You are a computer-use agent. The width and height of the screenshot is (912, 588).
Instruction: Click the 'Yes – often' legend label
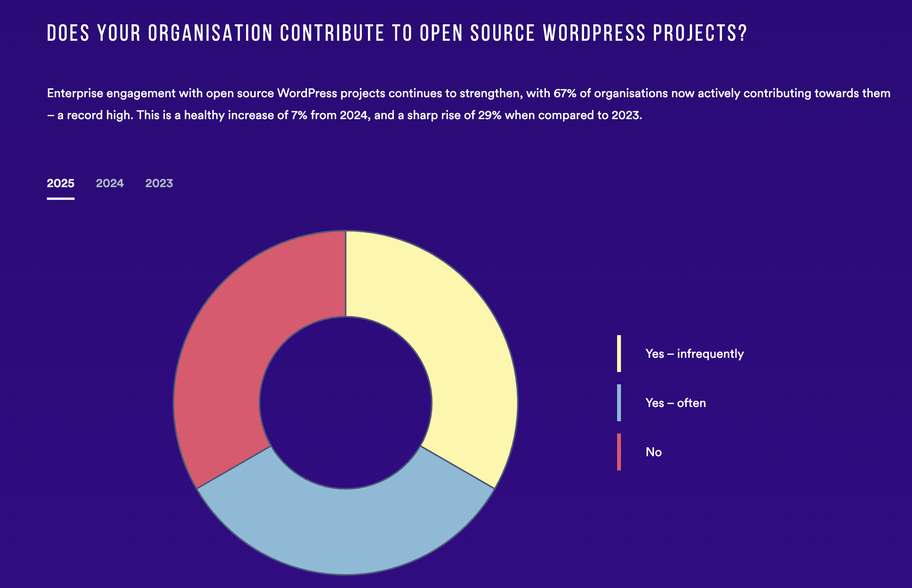tap(676, 403)
